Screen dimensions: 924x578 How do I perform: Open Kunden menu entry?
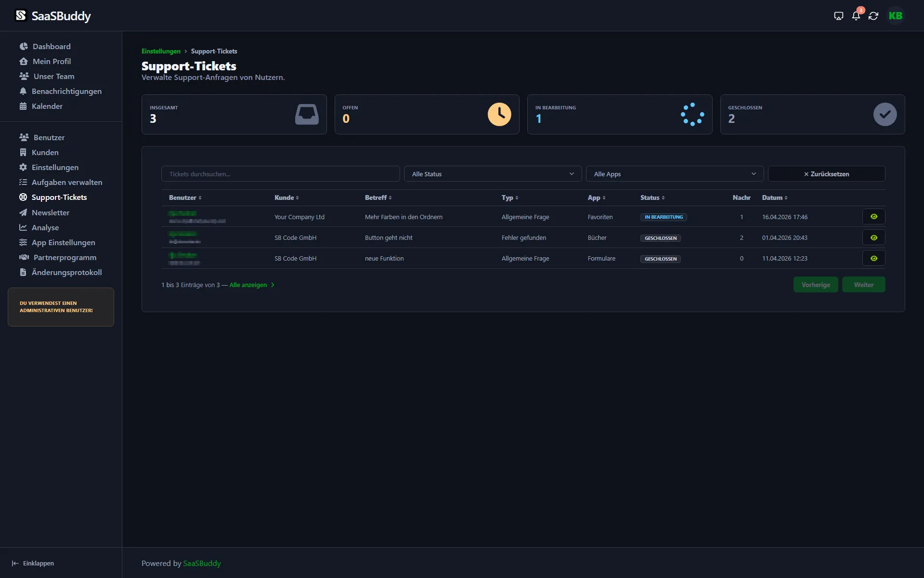(x=45, y=152)
